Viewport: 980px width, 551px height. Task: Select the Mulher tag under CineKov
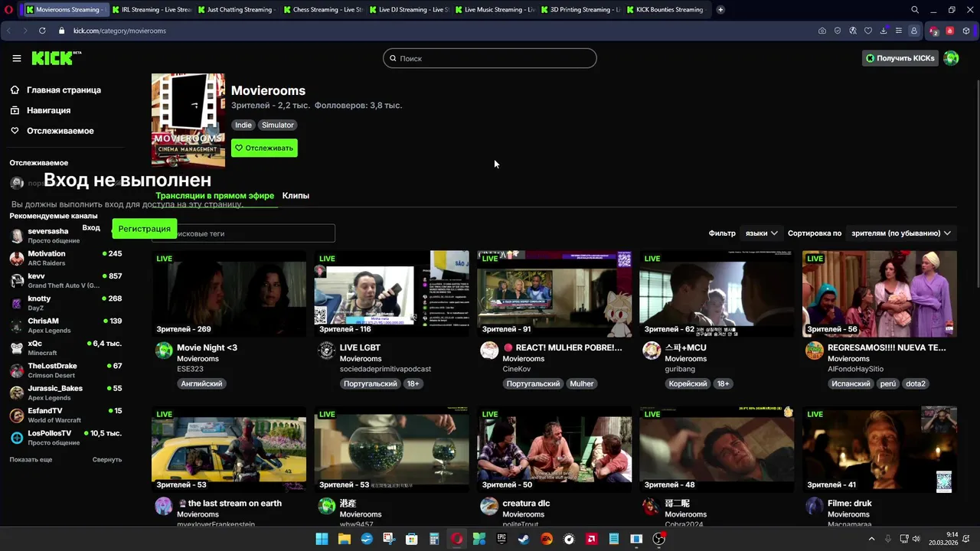(x=582, y=383)
